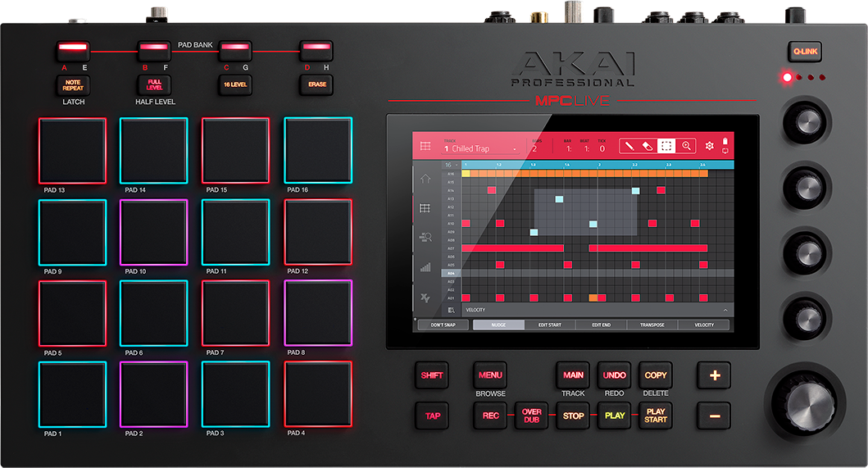Open the track browser search icon
868x468 pixels.
[x=425, y=238]
